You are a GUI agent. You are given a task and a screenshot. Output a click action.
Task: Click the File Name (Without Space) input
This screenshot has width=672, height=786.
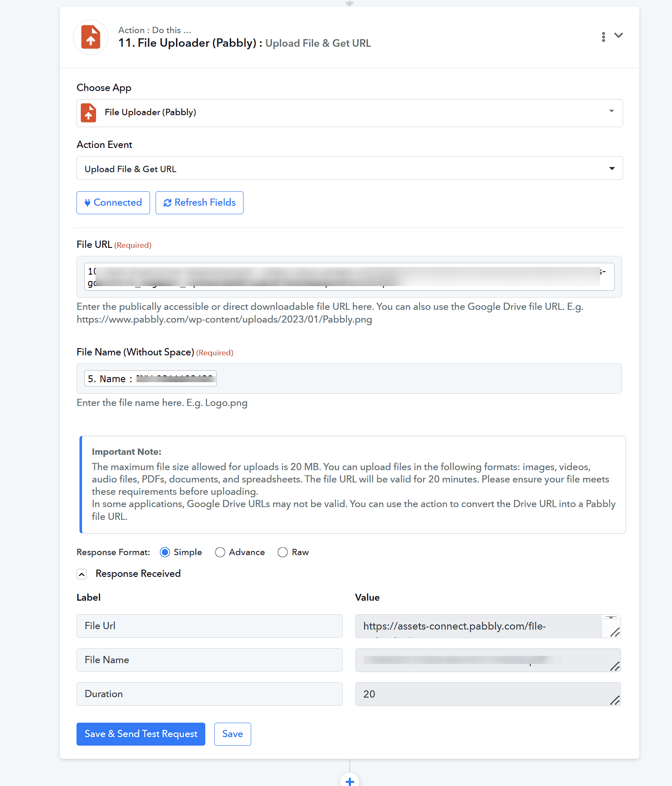click(349, 378)
